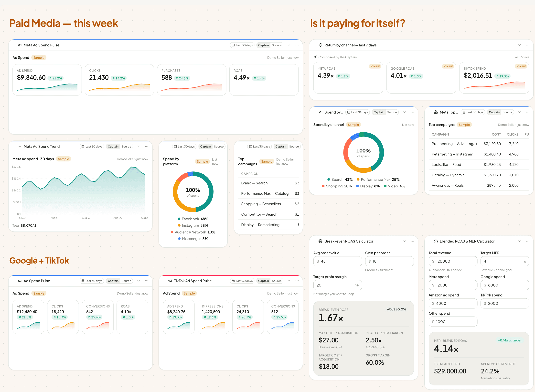Open Last 30 days range on TikTok Ad Spend Pulse

242,281
